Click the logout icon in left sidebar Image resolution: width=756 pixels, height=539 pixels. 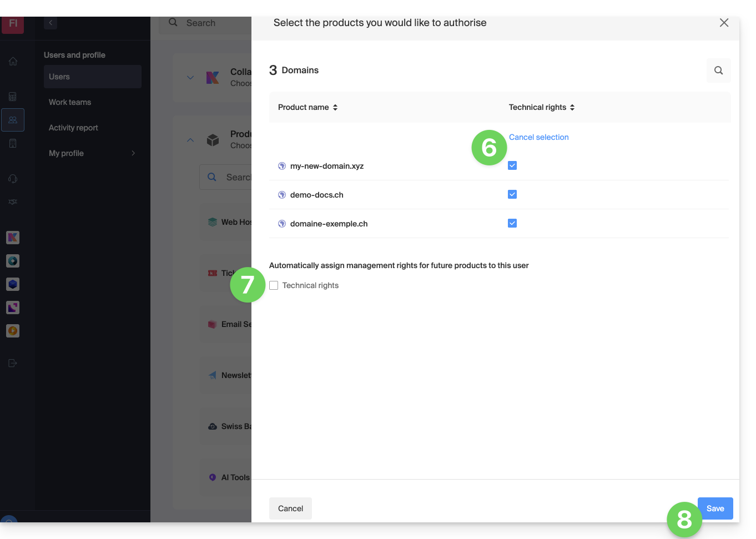click(x=13, y=363)
